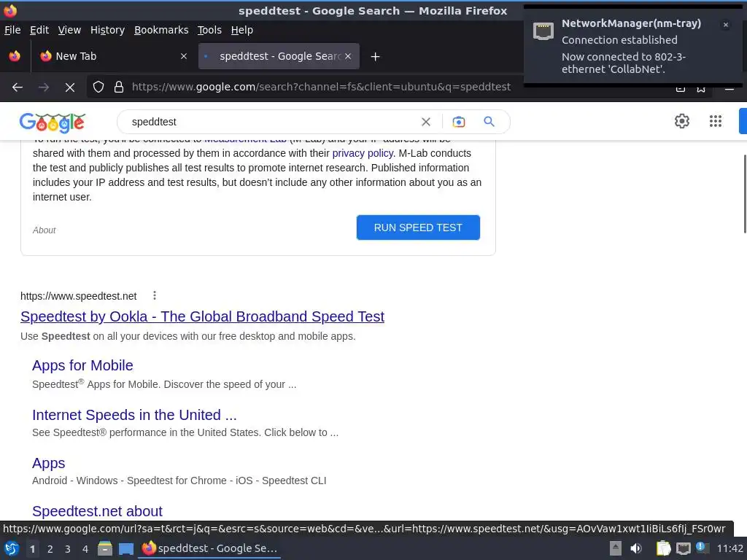
Task: Close the speddtest search tab
Action: 348,56
